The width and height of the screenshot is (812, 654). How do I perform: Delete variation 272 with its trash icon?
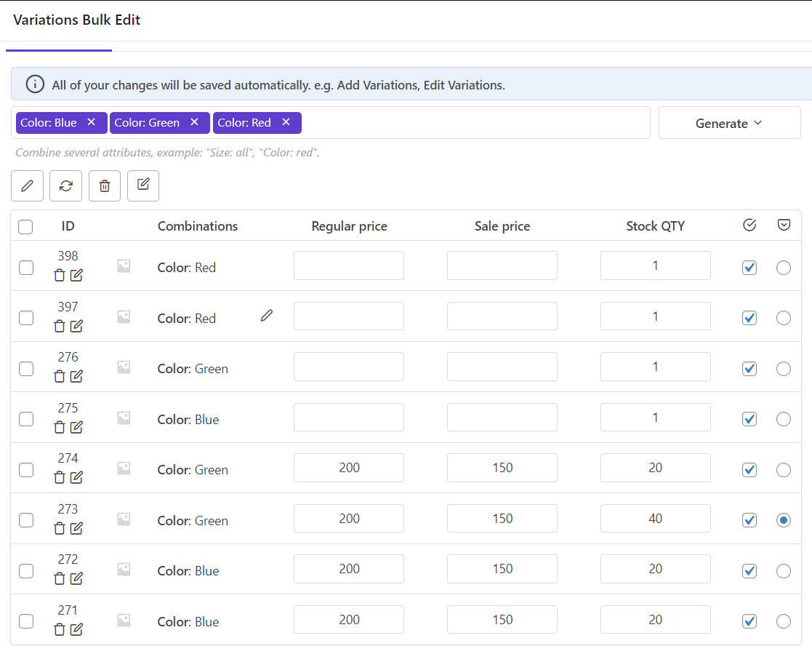tap(60, 578)
